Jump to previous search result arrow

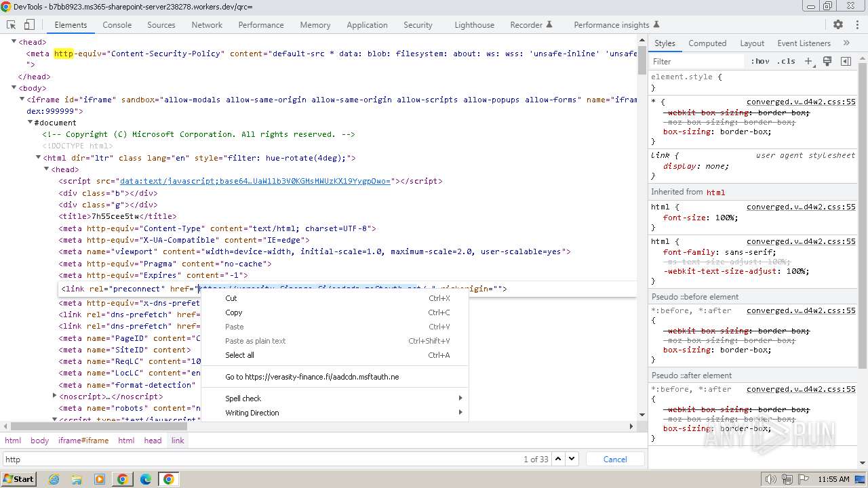(x=559, y=459)
